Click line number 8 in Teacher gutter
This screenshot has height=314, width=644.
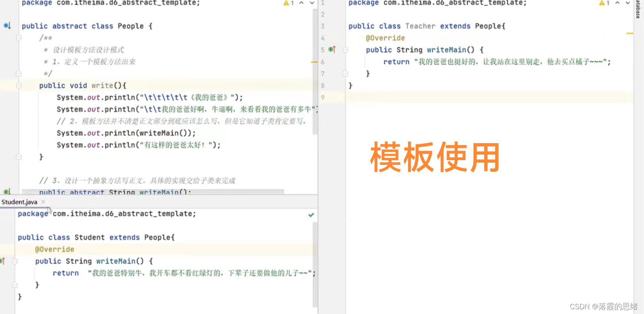coord(323,86)
